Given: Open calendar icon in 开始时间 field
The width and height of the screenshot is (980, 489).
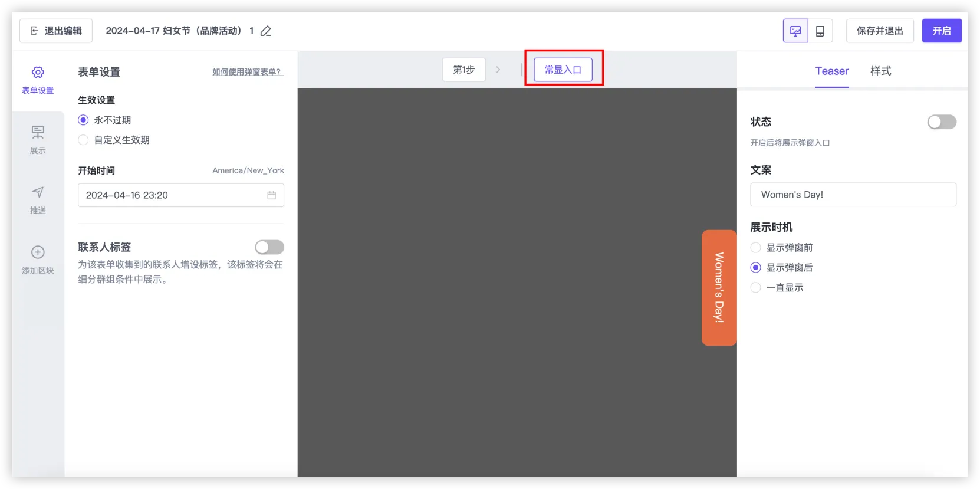Looking at the screenshot, I should [271, 195].
